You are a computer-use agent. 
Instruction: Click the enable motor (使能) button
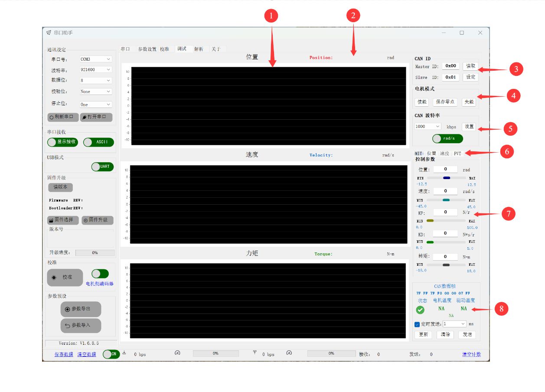coord(421,102)
